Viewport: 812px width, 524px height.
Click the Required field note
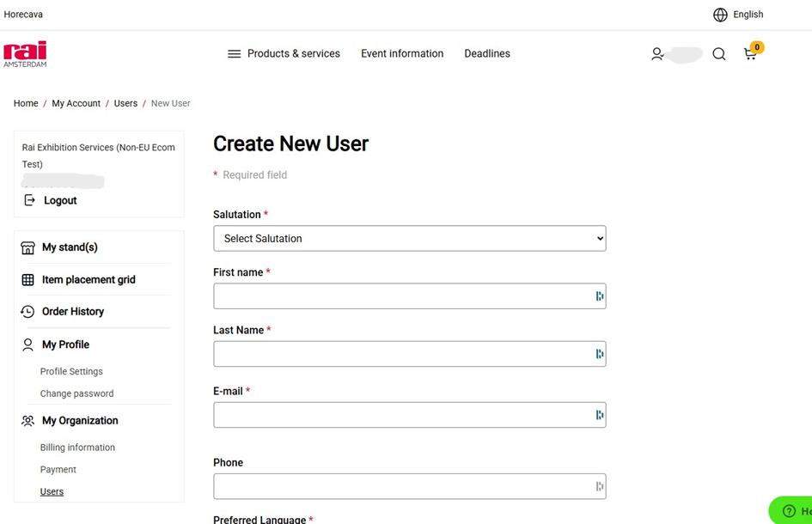pyautogui.click(x=255, y=175)
